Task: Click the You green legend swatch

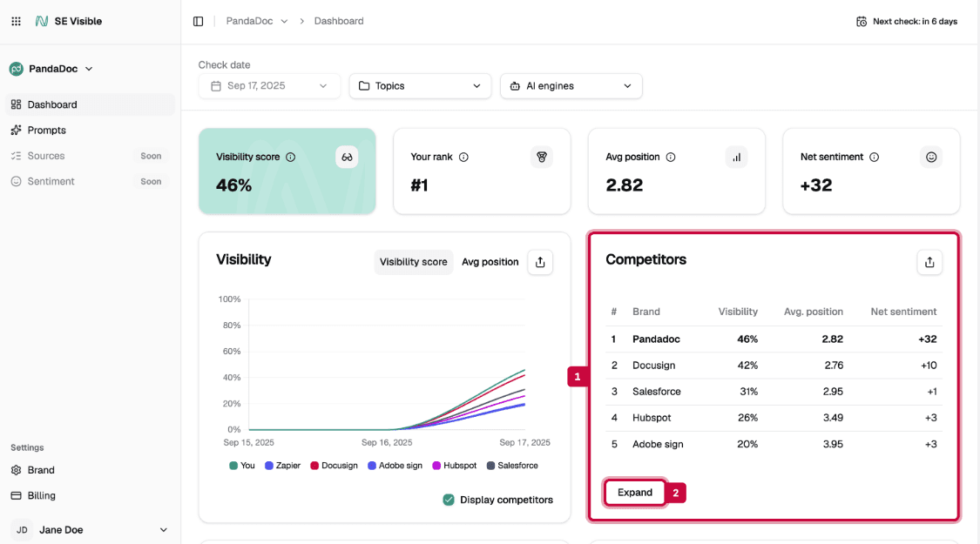Action: [233, 466]
